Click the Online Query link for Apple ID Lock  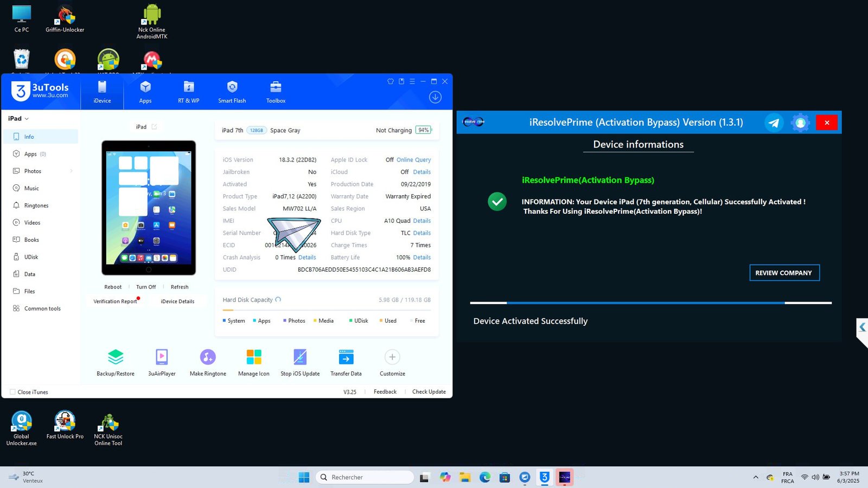[x=413, y=160]
